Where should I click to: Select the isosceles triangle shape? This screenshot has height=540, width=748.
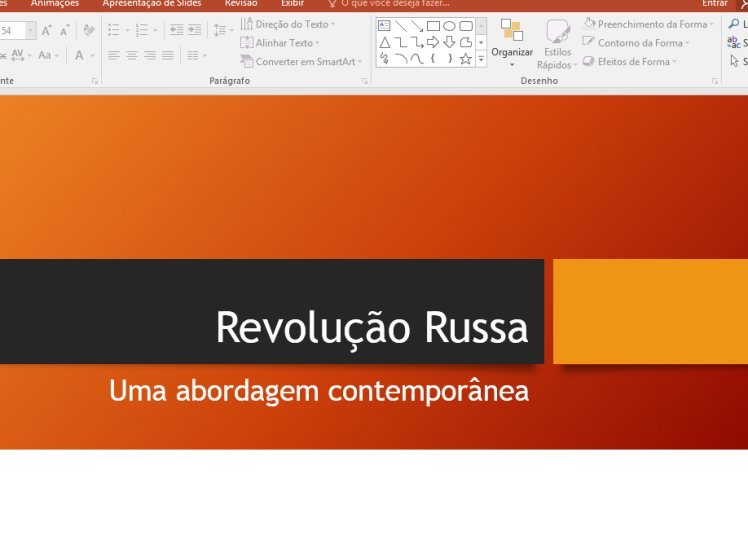384,42
